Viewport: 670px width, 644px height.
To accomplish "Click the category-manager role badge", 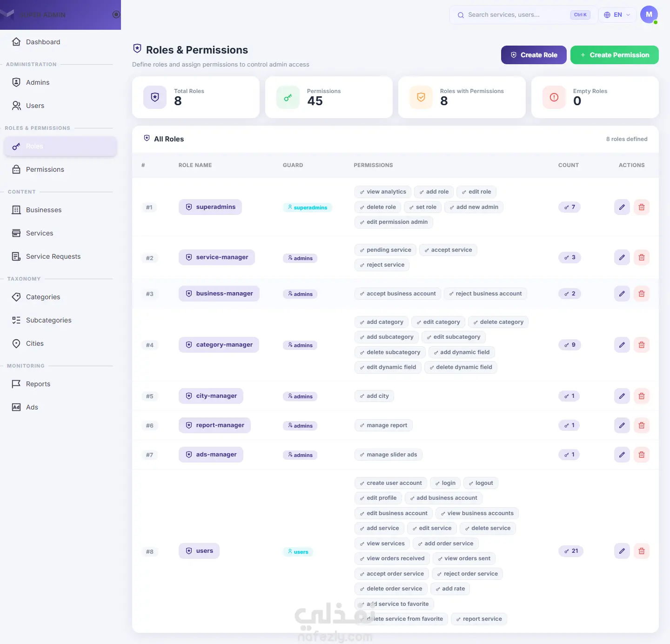I will pos(219,345).
